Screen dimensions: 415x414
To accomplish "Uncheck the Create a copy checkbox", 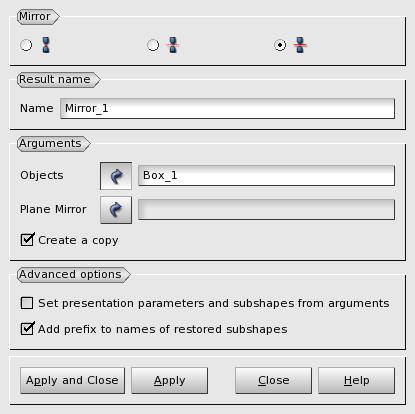I will 27,240.
